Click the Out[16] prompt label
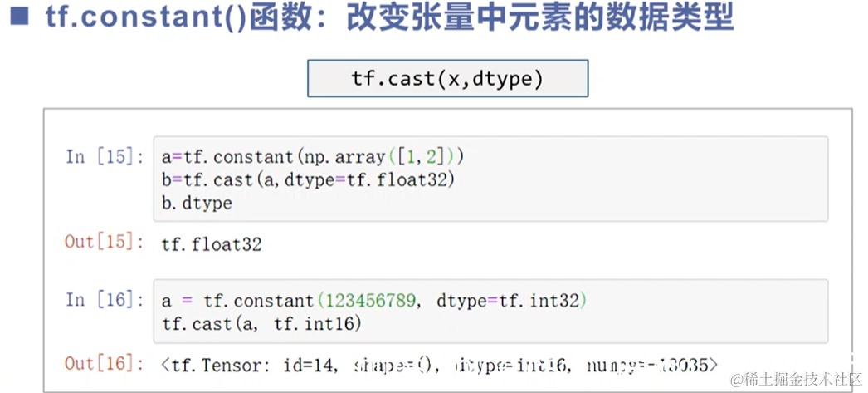The width and height of the screenshot is (868, 393). click(105, 364)
